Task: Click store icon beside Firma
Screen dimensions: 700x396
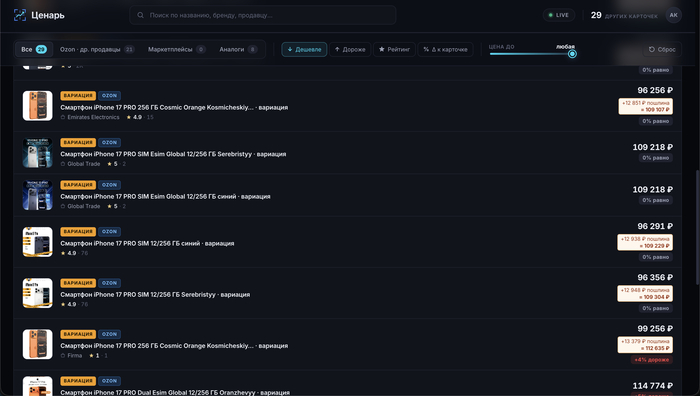Action: click(x=63, y=355)
